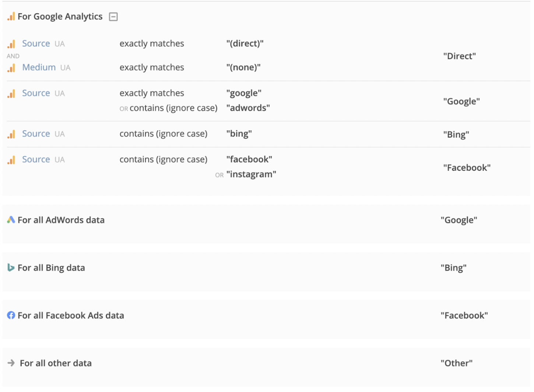This screenshot has width=534, height=392.
Task: Edit the "(none)" value field
Action: point(243,67)
